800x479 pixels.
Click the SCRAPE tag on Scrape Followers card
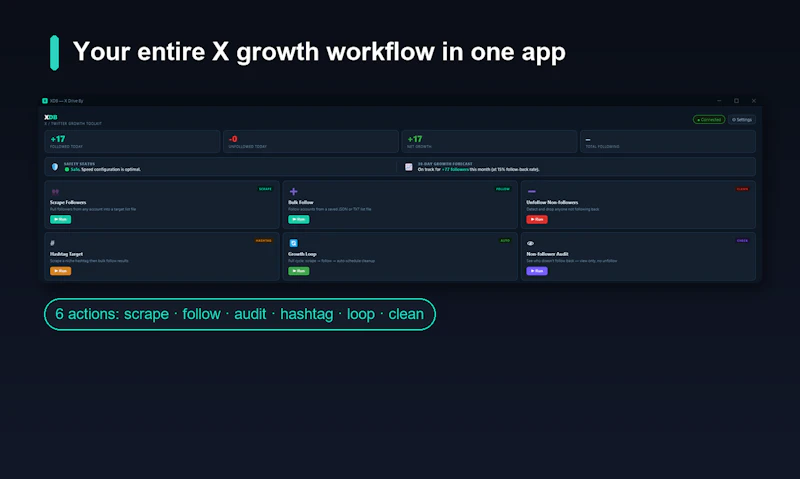pyautogui.click(x=265, y=189)
